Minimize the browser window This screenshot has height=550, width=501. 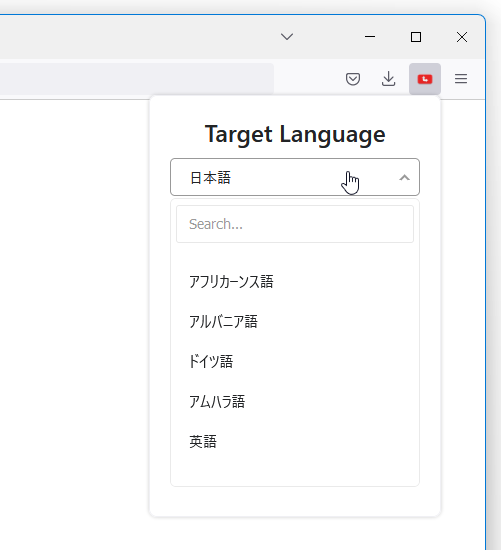370,36
